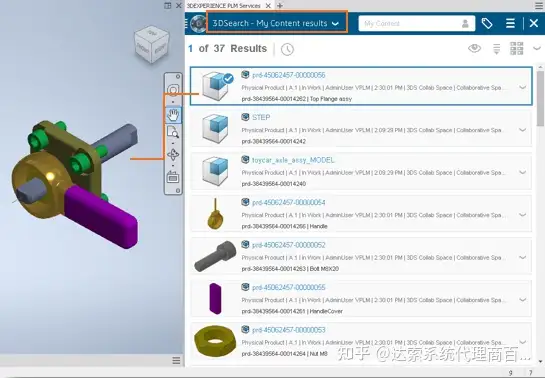Open prd-45062457-00000054 Handle link
Viewport: 545px width, 378px height.
click(288, 203)
